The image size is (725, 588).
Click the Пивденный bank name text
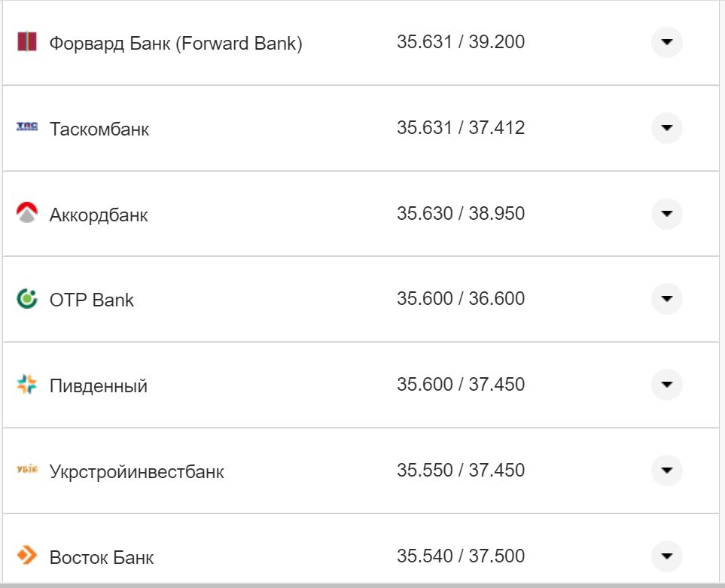[99, 385]
